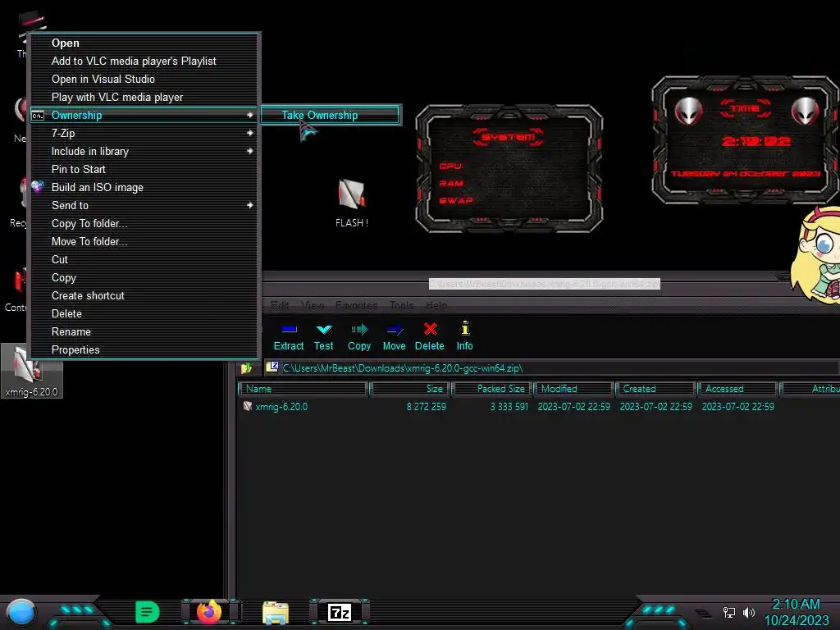Click the 7-Zip Info toolbar button
840x630 pixels.
464,337
